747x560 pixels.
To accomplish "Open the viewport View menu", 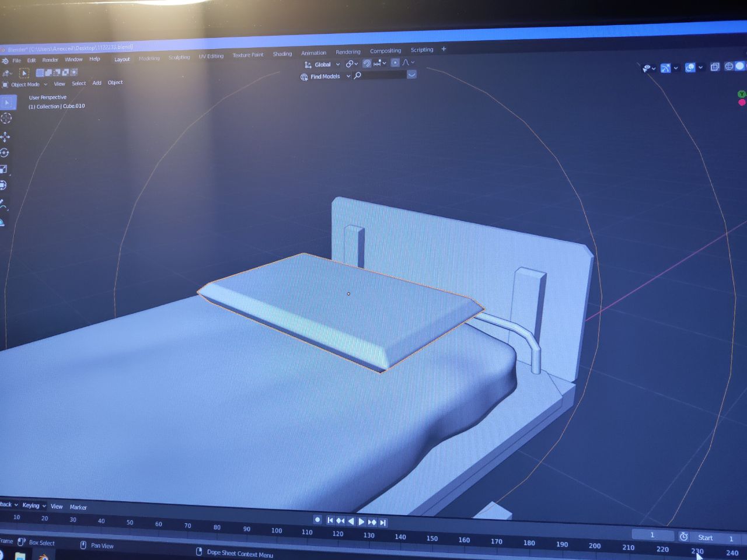I will [x=60, y=84].
